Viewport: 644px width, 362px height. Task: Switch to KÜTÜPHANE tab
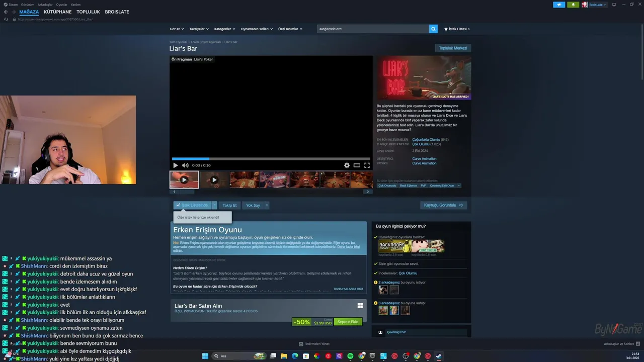point(58,12)
